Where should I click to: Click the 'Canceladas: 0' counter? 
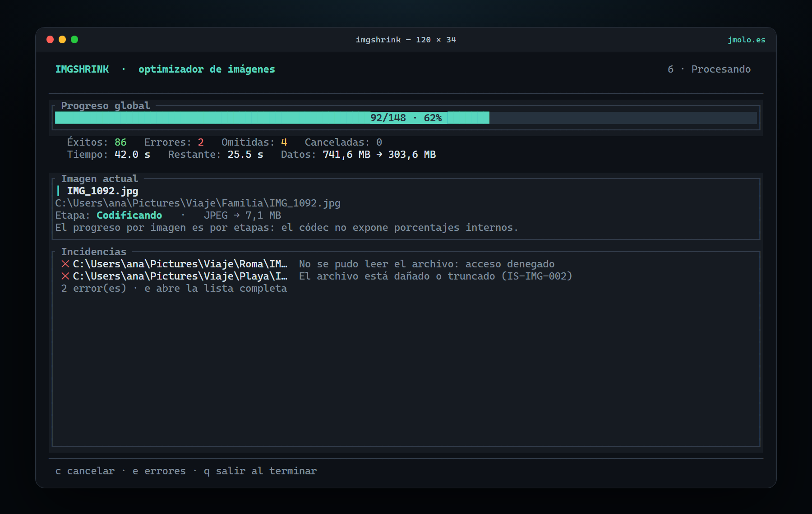(343, 142)
